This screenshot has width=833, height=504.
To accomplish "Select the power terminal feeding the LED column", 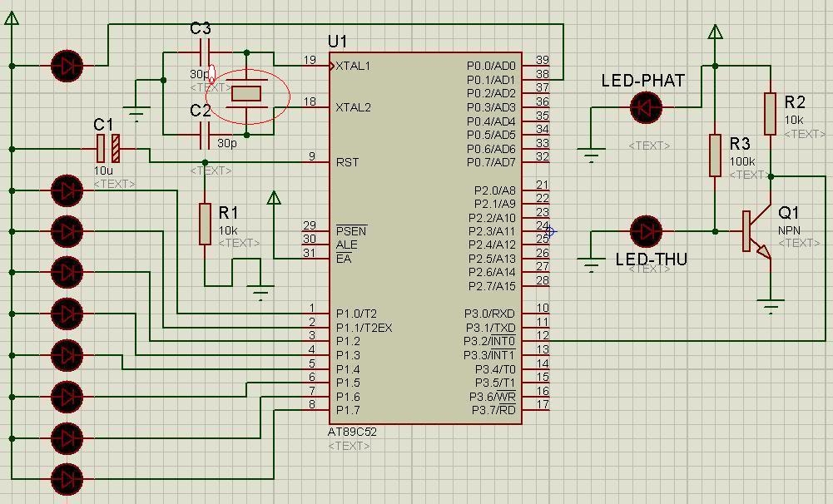I will (x=12, y=17).
